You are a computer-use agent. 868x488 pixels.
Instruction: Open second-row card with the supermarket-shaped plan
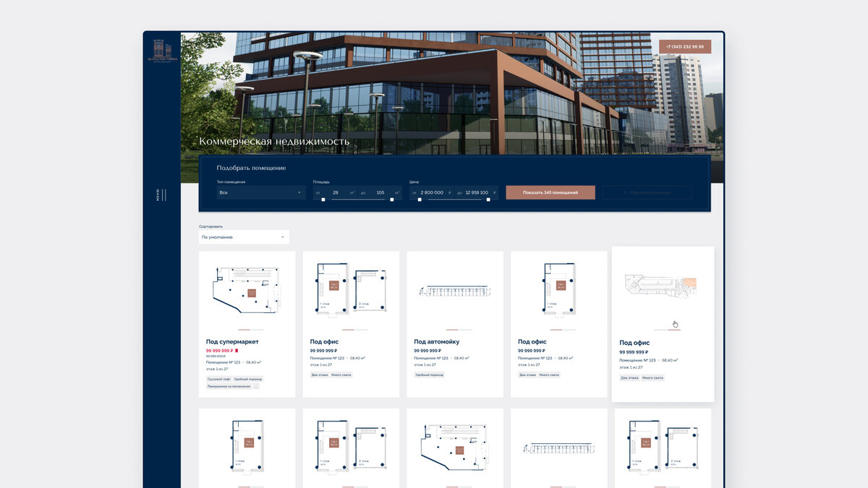pos(455,448)
